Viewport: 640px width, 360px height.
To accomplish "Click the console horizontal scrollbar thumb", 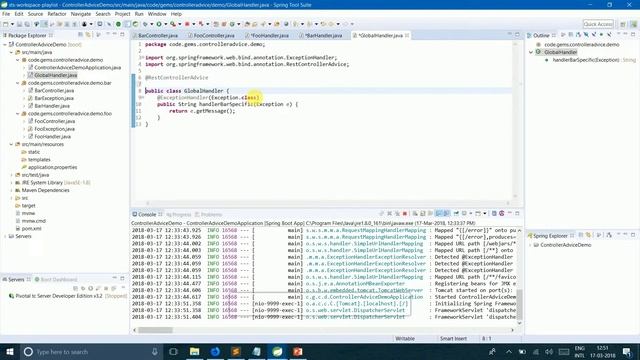I will 156,330.
